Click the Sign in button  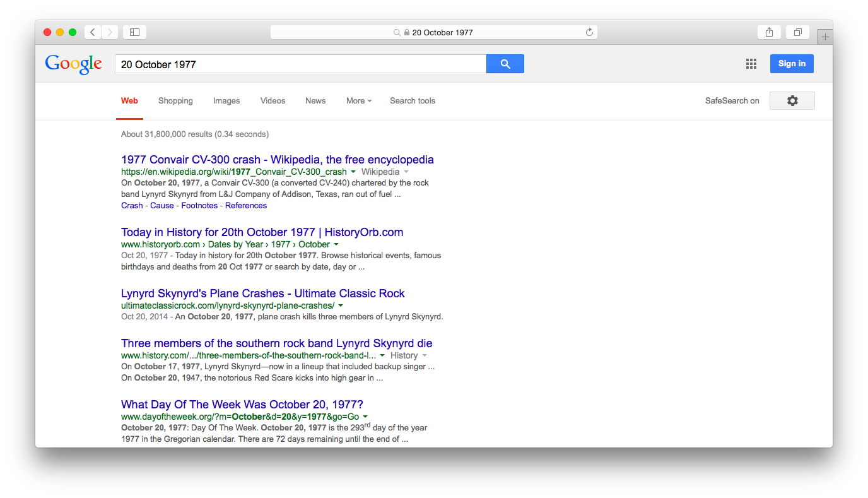click(x=792, y=64)
